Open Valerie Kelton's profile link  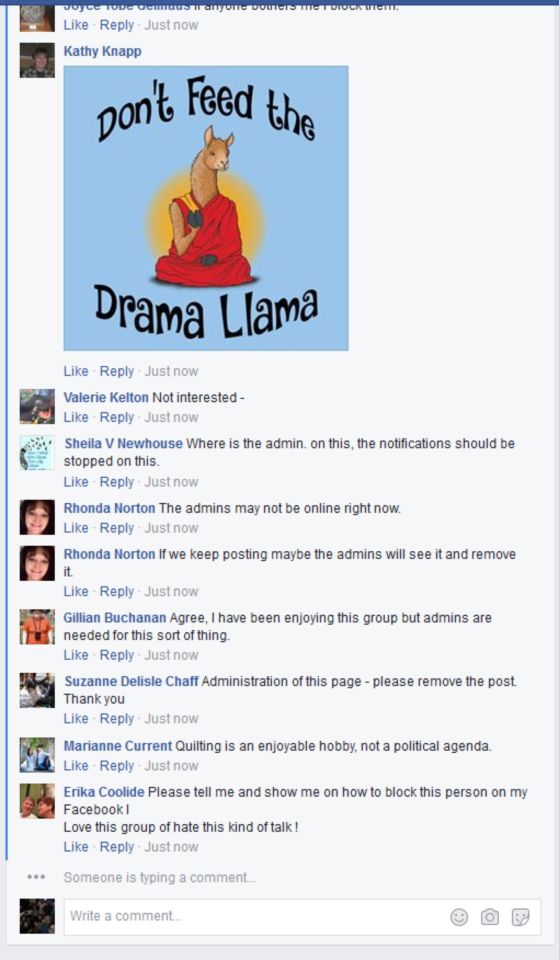pyautogui.click(x=106, y=397)
